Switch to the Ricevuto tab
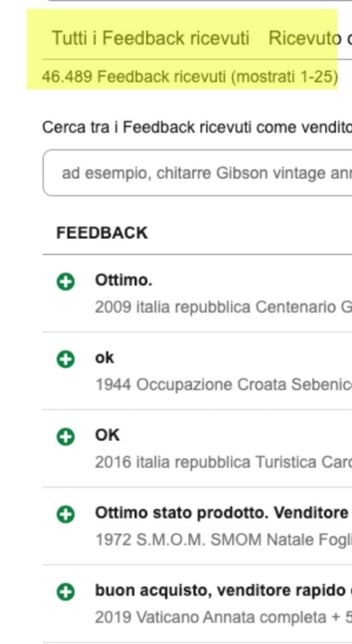 click(310, 38)
